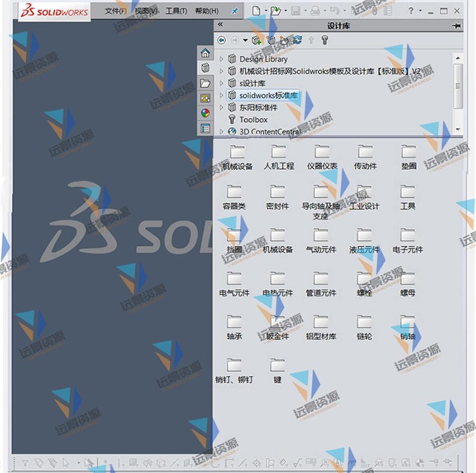Go up one level in library
The width and height of the screenshot is (476, 473).
[x=311, y=40]
